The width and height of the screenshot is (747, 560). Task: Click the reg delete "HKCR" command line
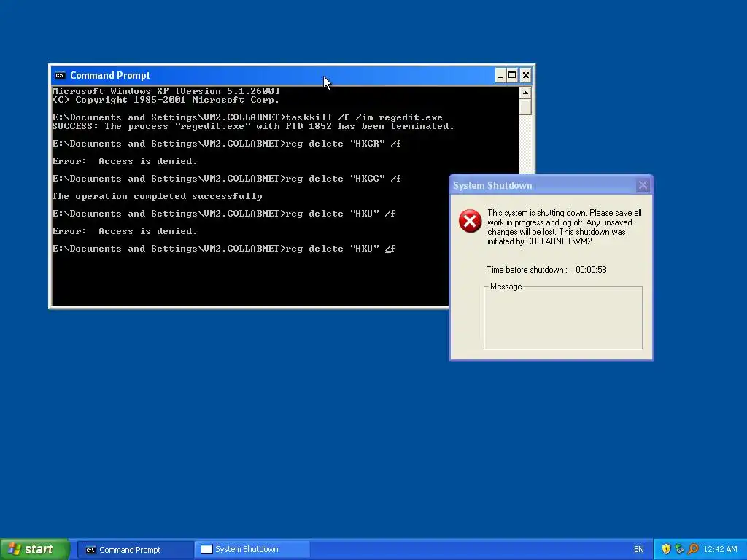pos(227,144)
